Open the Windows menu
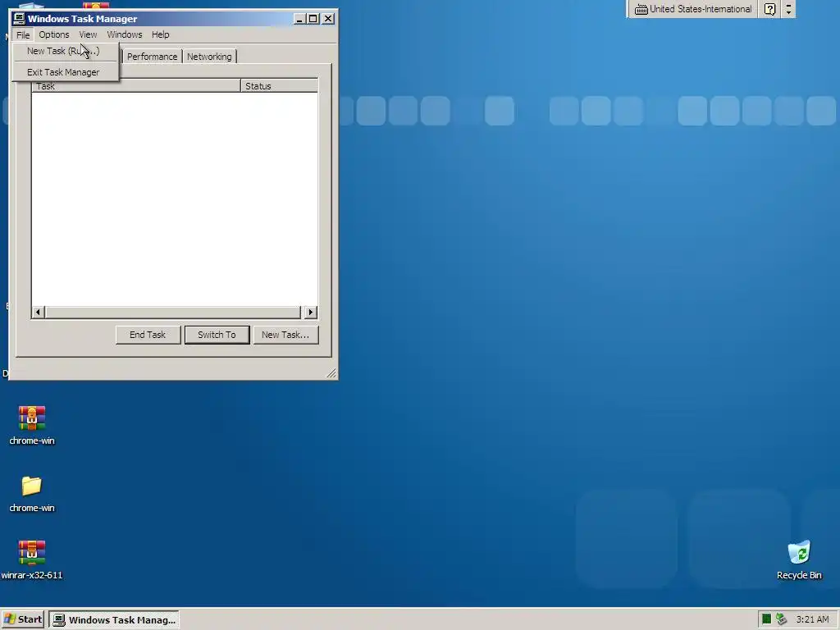840x630 pixels. point(125,34)
